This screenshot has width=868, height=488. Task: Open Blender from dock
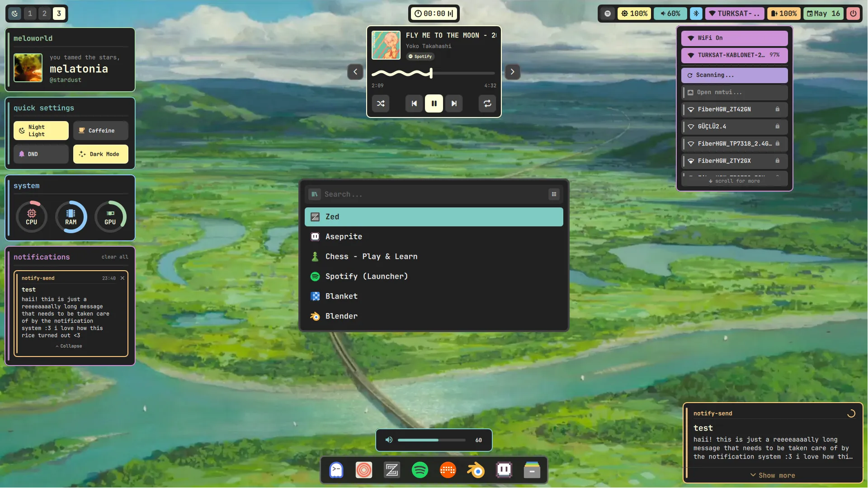476,470
